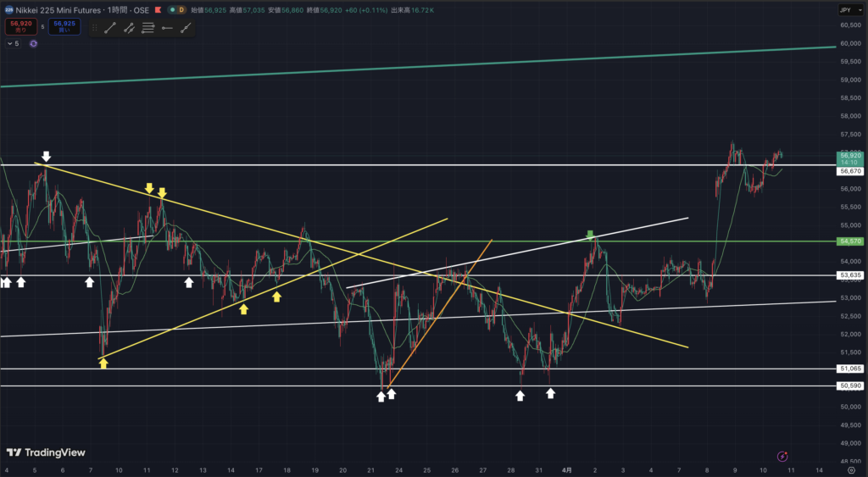Expand the collapsed indicators legend showing 5
Screen dimensions: 868x477
click(x=13, y=43)
